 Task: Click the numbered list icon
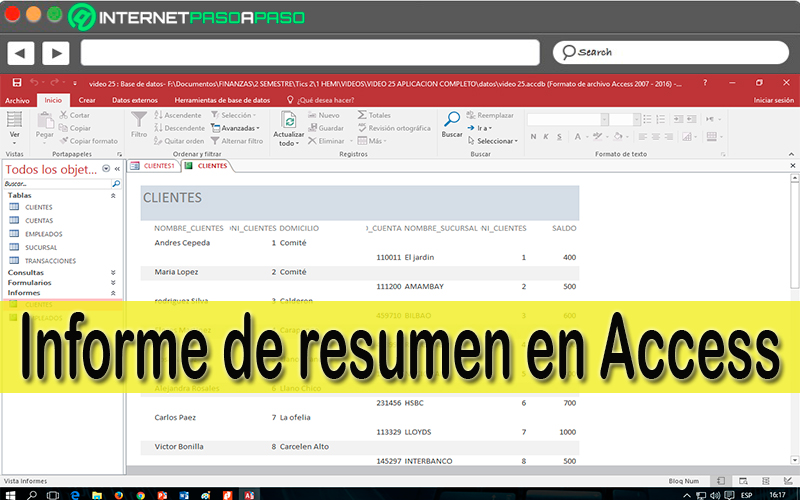click(661, 119)
